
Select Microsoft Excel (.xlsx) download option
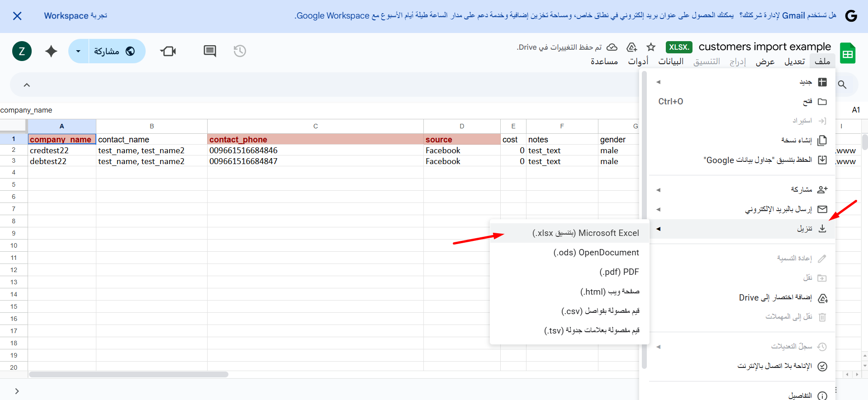[x=585, y=233]
